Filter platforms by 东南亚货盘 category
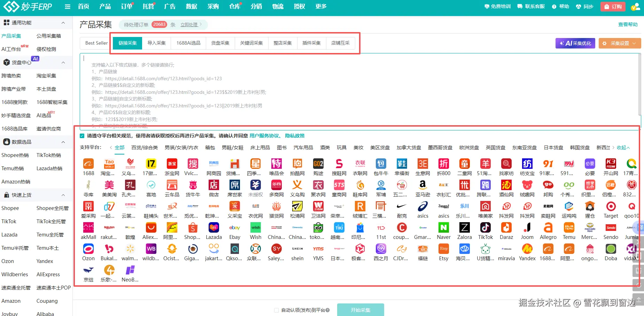Viewport: 644px width, 316px height. point(525,148)
